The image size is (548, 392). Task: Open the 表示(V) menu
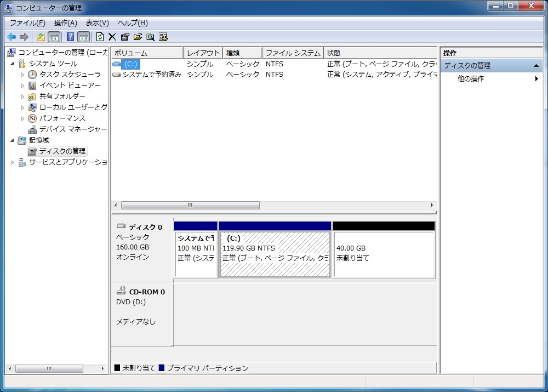97,23
